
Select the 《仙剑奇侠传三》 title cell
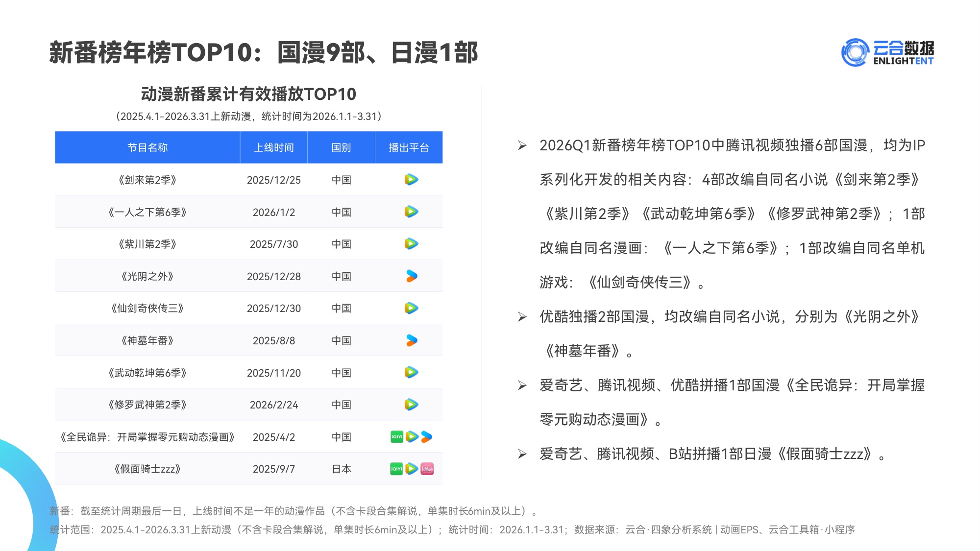click(147, 308)
